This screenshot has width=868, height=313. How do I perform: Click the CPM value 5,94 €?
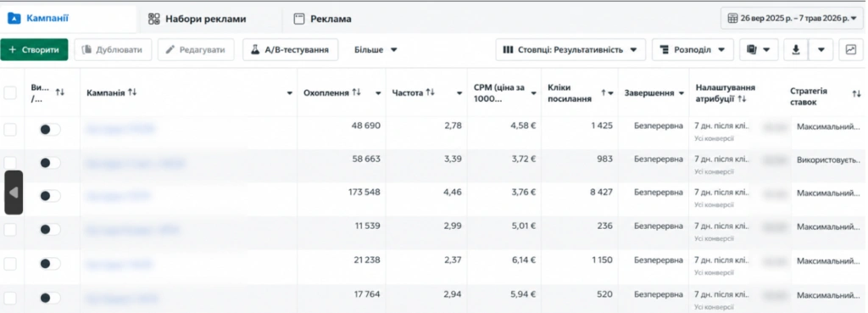coord(523,294)
